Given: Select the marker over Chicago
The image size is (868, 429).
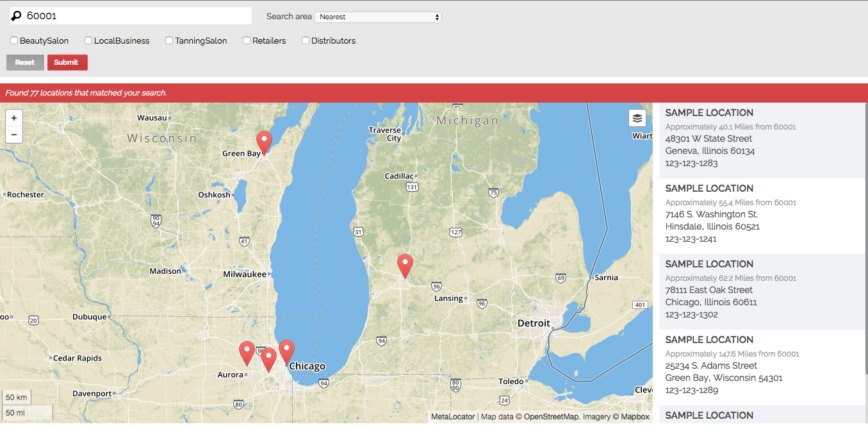Looking at the screenshot, I should [286, 352].
